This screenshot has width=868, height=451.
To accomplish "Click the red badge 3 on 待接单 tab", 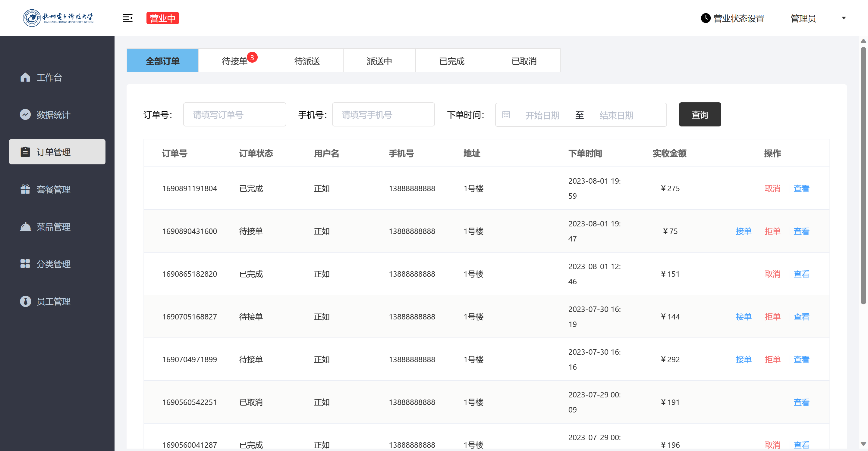I will pos(252,58).
